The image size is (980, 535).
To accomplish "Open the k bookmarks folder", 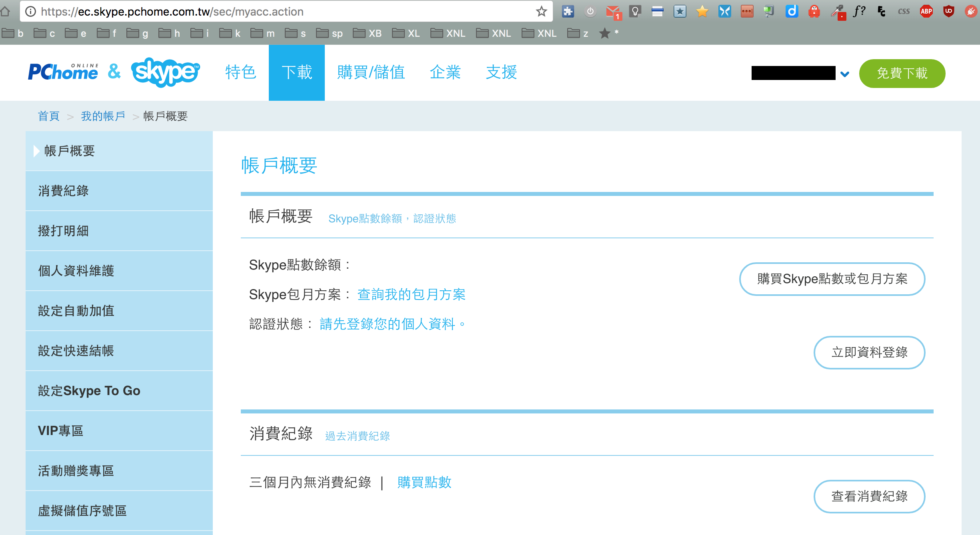I will point(230,33).
